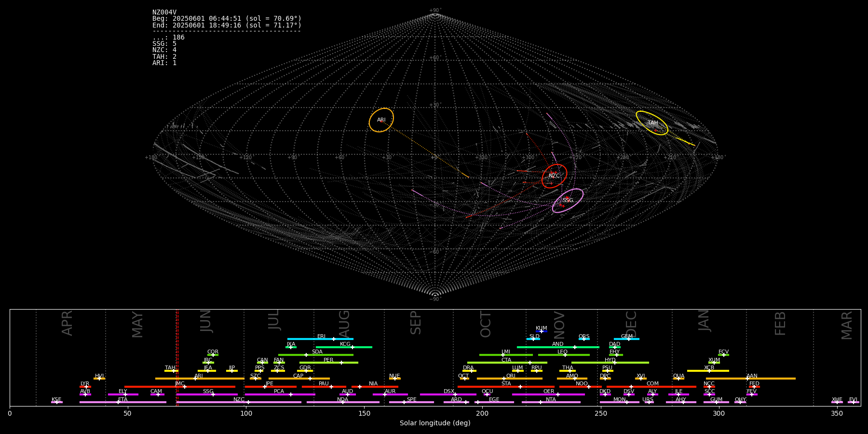The height and width of the screenshot is (434, 868).
Task: Click the COM shower label in the timeline
Action: coord(652,384)
